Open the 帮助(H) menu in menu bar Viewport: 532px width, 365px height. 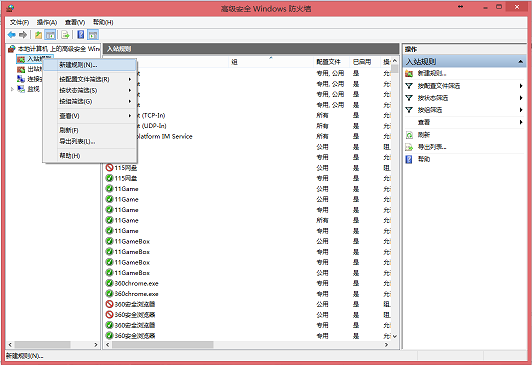point(103,22)
